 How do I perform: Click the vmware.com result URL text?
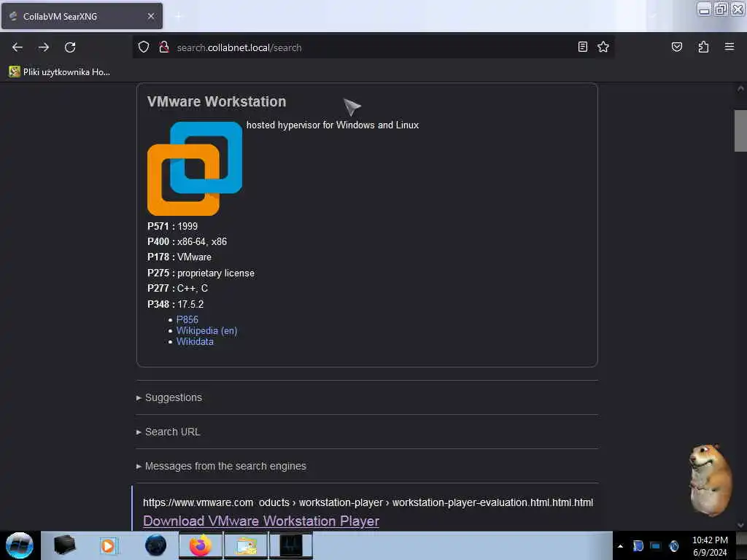tap(368, 502)
